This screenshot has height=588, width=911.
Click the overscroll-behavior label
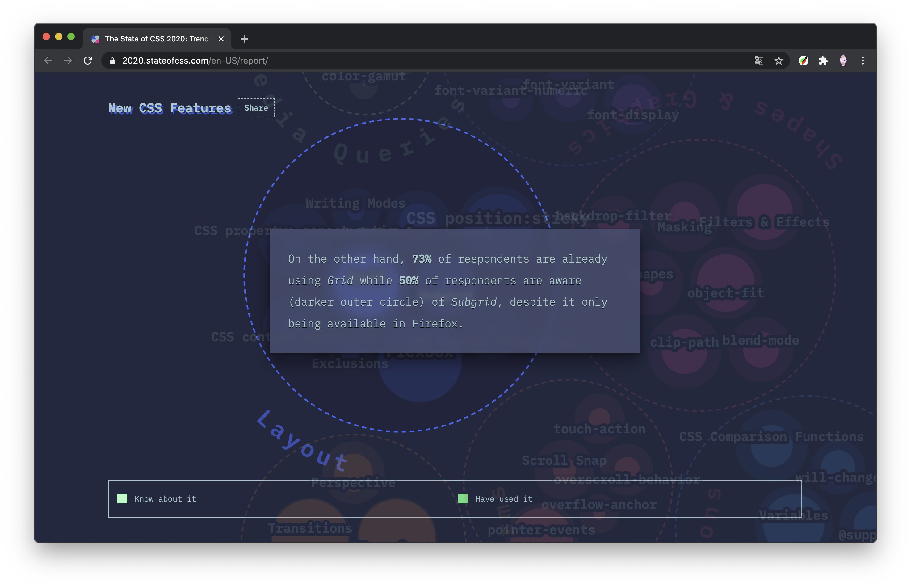627,480
